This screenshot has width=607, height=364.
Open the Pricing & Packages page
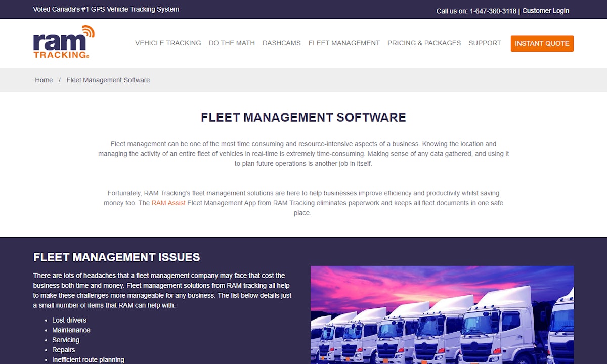[x=424, y=43]
